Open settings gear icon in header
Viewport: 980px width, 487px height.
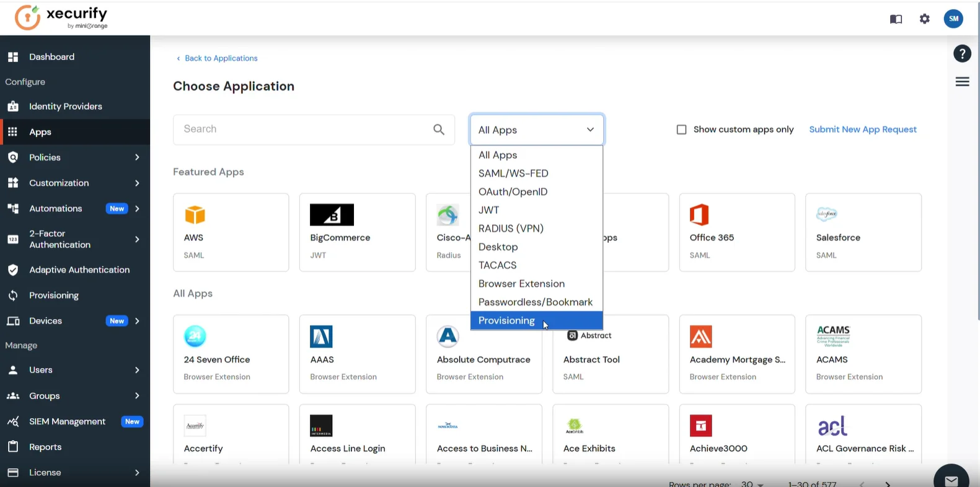point(925,19)
